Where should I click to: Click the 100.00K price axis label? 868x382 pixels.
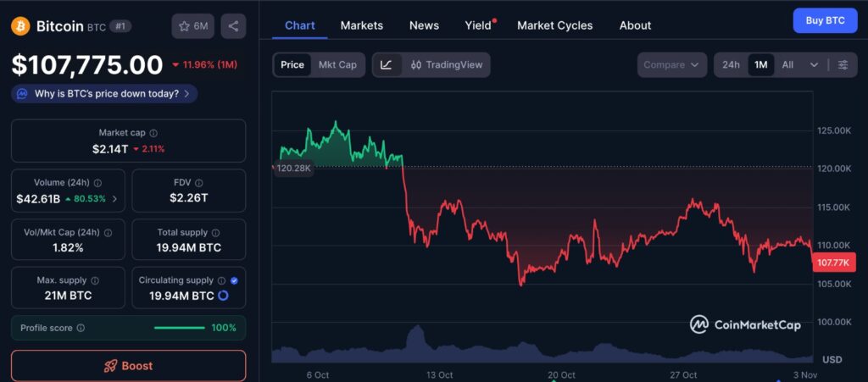click(834, 322)
